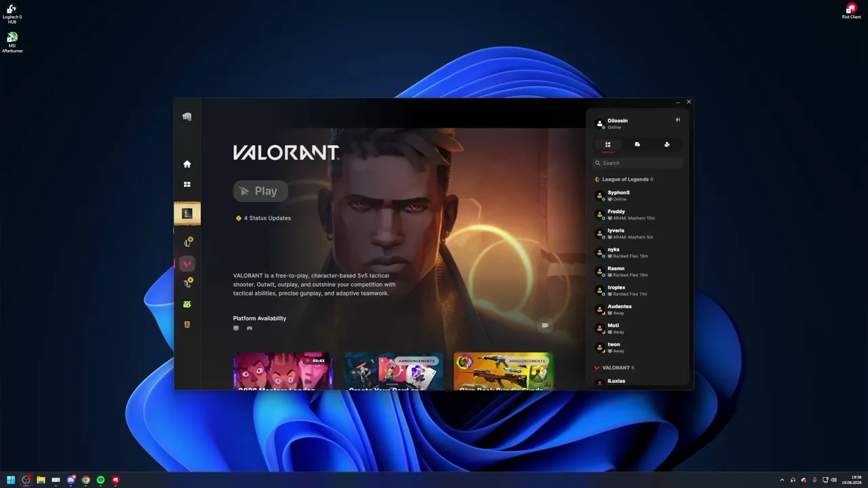Open the MSI Afterburner desktop shortcut
The image size is (868, 488).
click(12, 42)
